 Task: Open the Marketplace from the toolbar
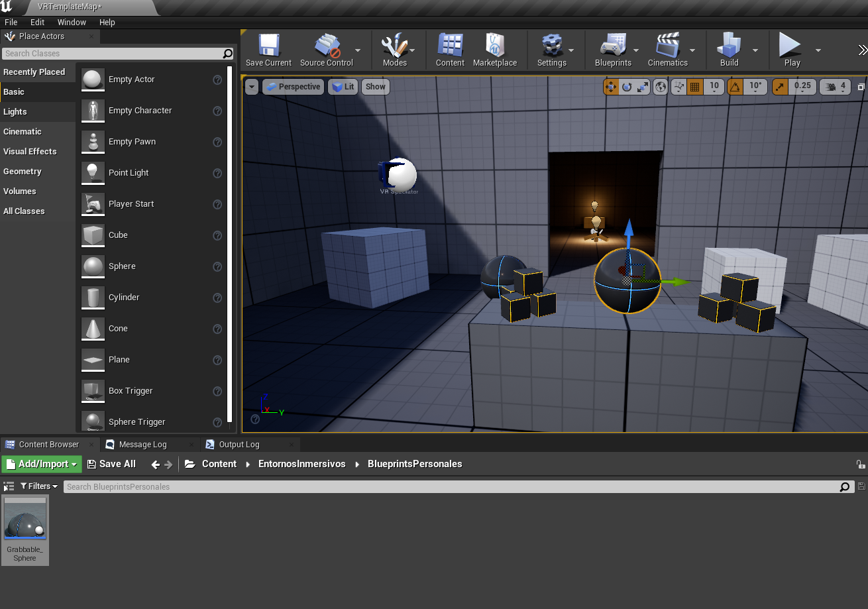click(x=494, y=50)
